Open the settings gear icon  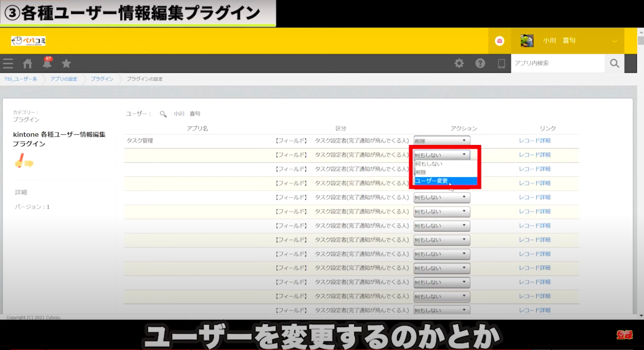point(459,64)
